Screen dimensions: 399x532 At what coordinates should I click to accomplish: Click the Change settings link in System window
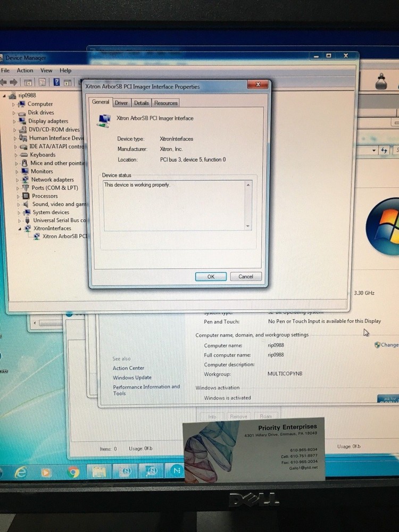point(389,345)
